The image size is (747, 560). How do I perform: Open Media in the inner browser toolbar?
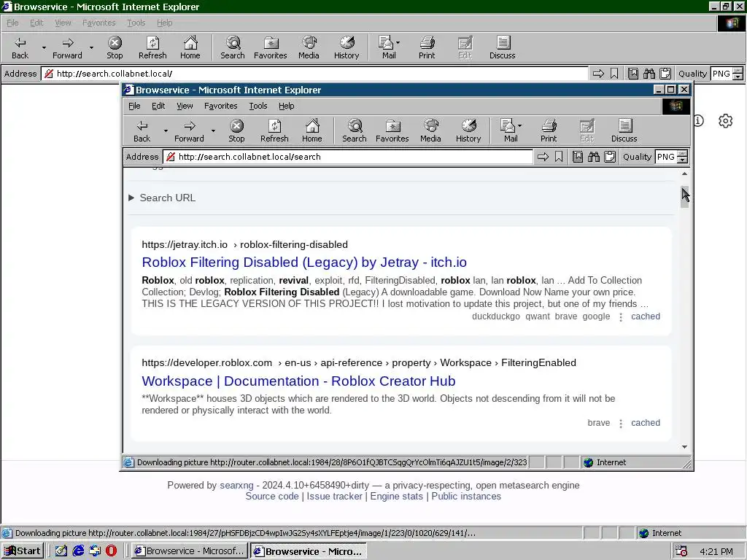(430, 131)
